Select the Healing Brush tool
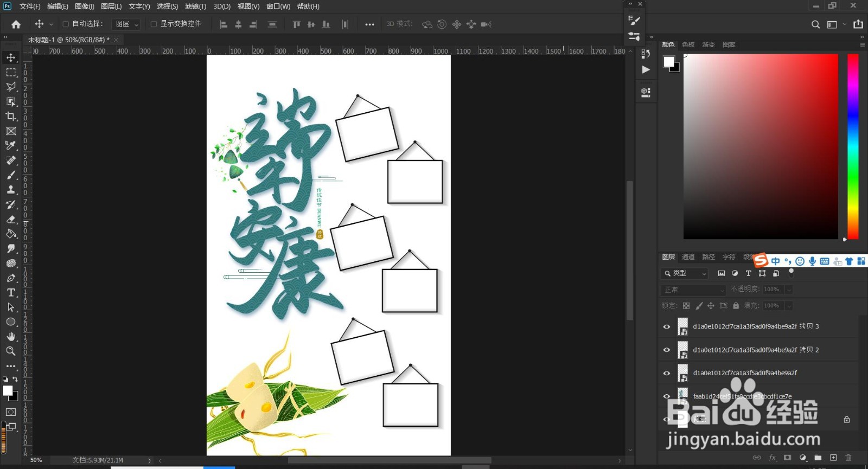The image size is (868, 469). click(11, 160)
